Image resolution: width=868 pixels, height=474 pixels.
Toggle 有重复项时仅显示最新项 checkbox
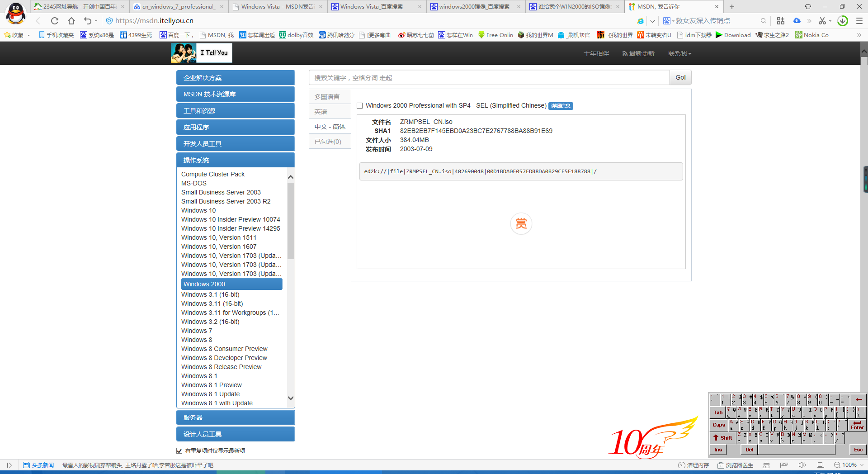(179, 450)
